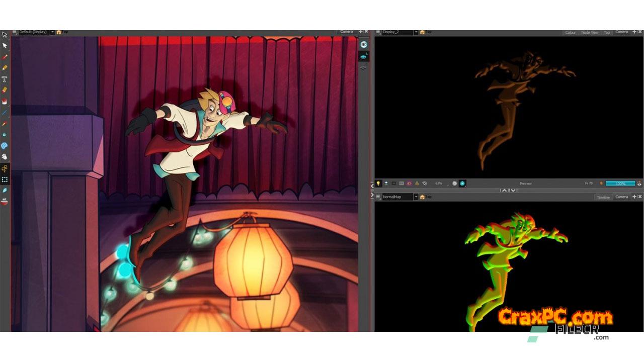Image resolution: width=644 pixels, height=362 pixels.
Task: Switch to the Colour tab
Action: tap(570, 32)
